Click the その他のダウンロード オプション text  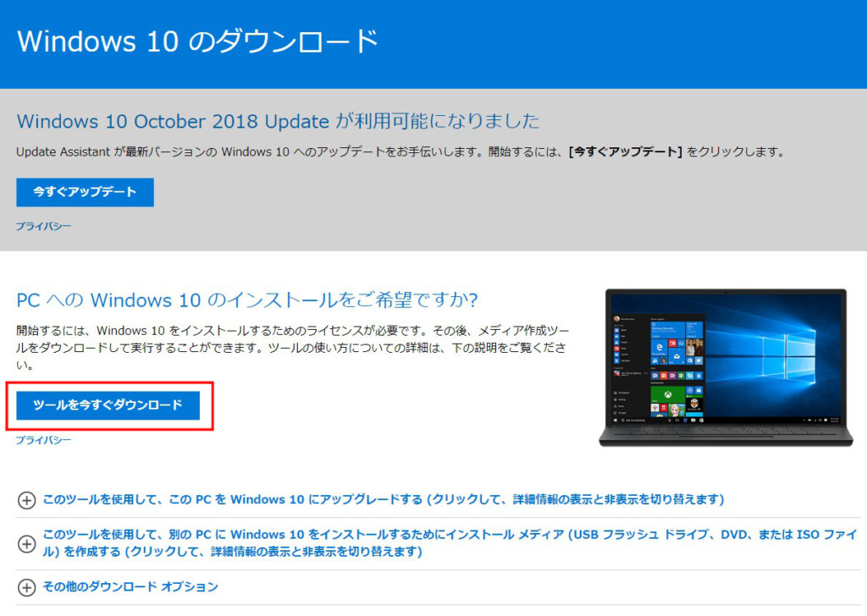coord(130,586)
